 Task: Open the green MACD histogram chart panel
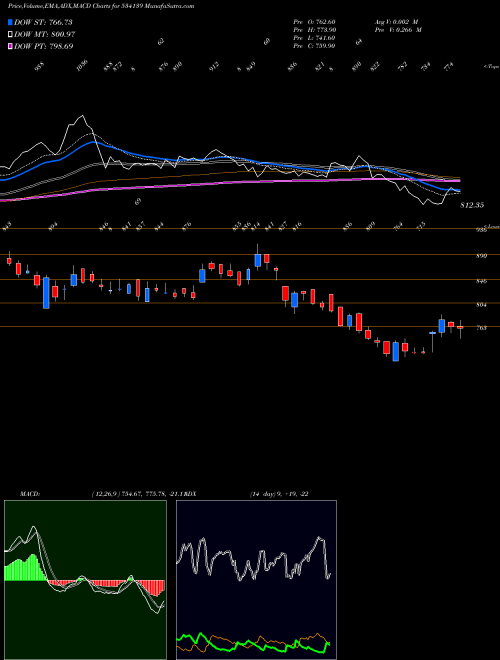coord(85,580)
